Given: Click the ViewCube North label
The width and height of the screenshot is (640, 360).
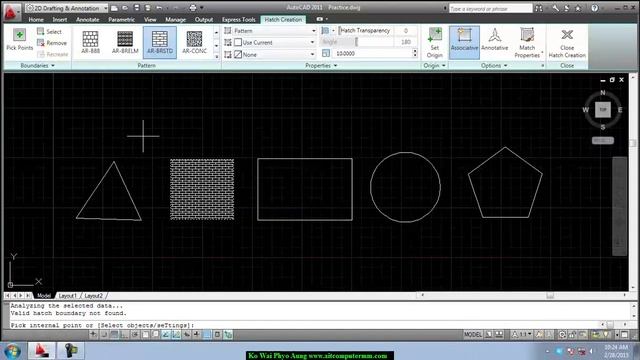Looking at the screenshot, I should pos(603,93).
